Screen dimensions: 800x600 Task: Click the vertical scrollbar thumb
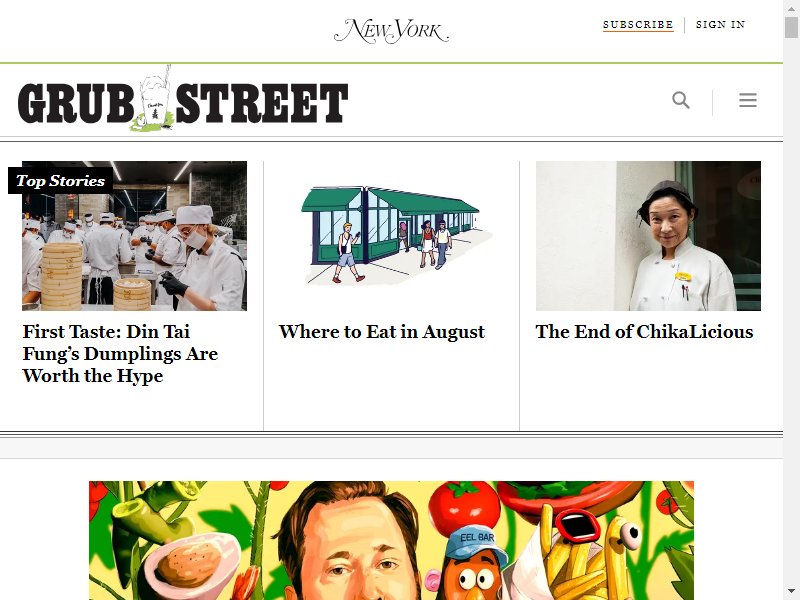point(791,27)
